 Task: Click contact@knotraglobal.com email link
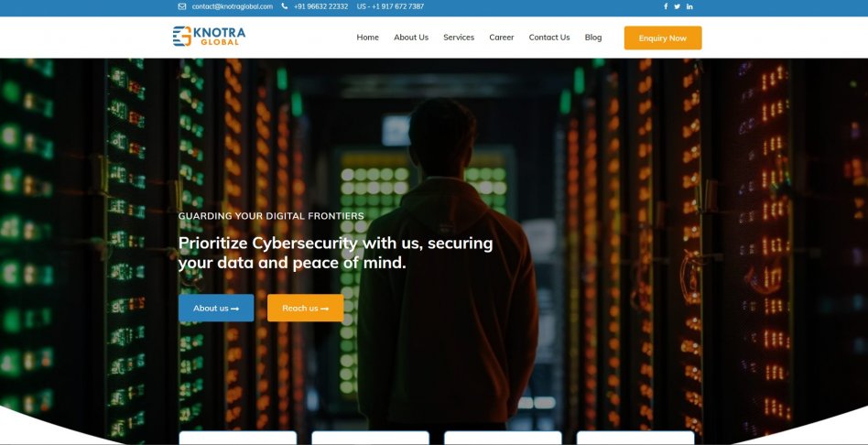[x=233, y=6]
